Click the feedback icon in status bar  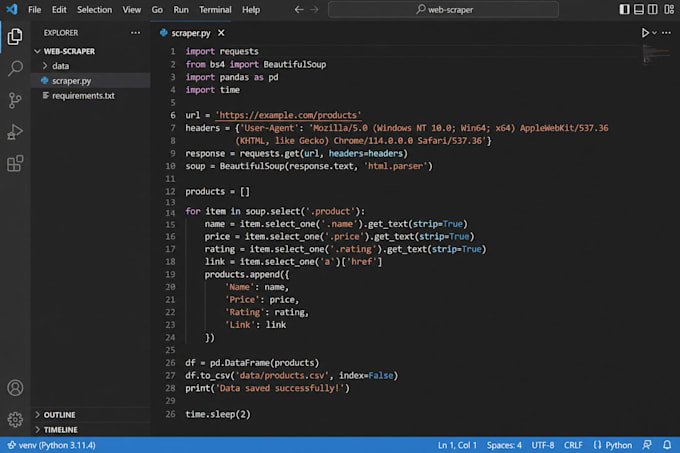pyautogui.click(x=647, y=445)
